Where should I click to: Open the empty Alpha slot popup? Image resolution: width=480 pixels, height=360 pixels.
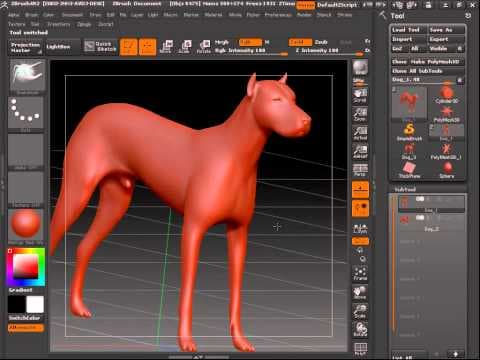coord(26,152)
